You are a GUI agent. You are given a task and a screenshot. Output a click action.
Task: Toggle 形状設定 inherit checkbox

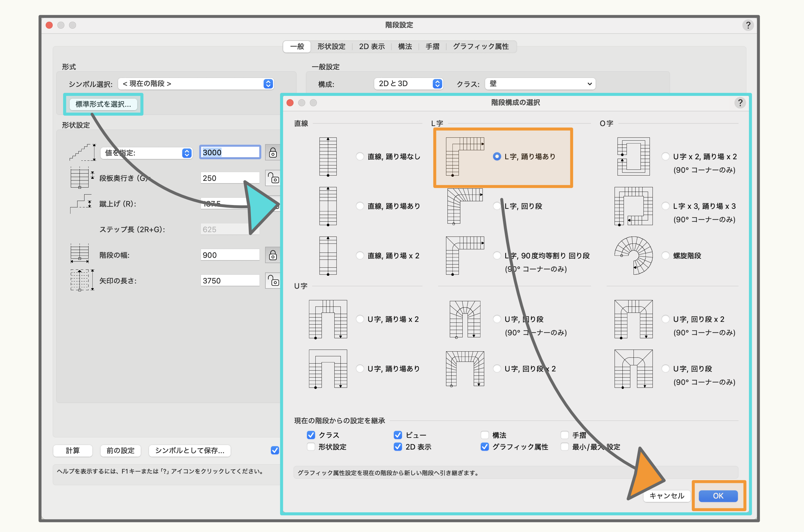(x=311, y=447)
